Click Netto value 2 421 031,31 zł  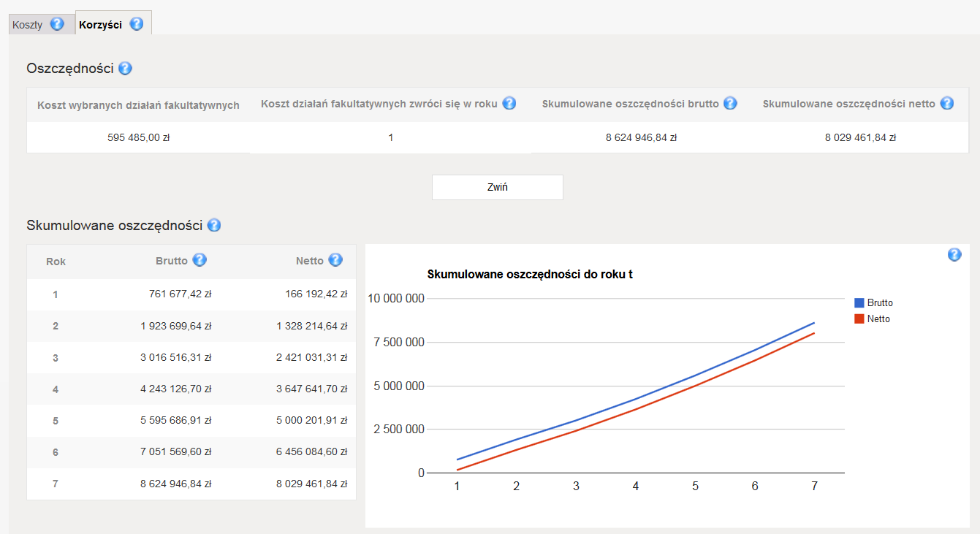[x=312, y=357]
